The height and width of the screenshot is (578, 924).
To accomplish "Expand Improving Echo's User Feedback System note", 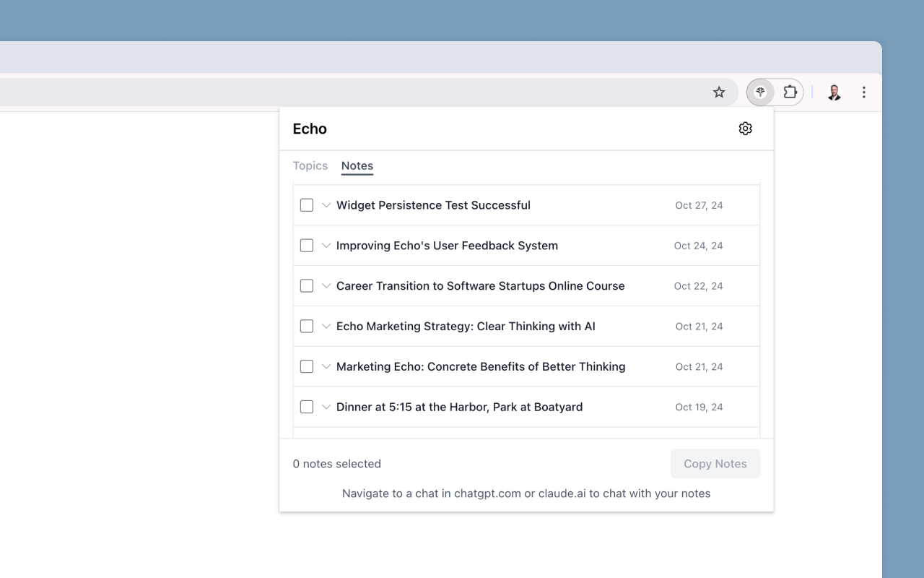I will point(326,246).
